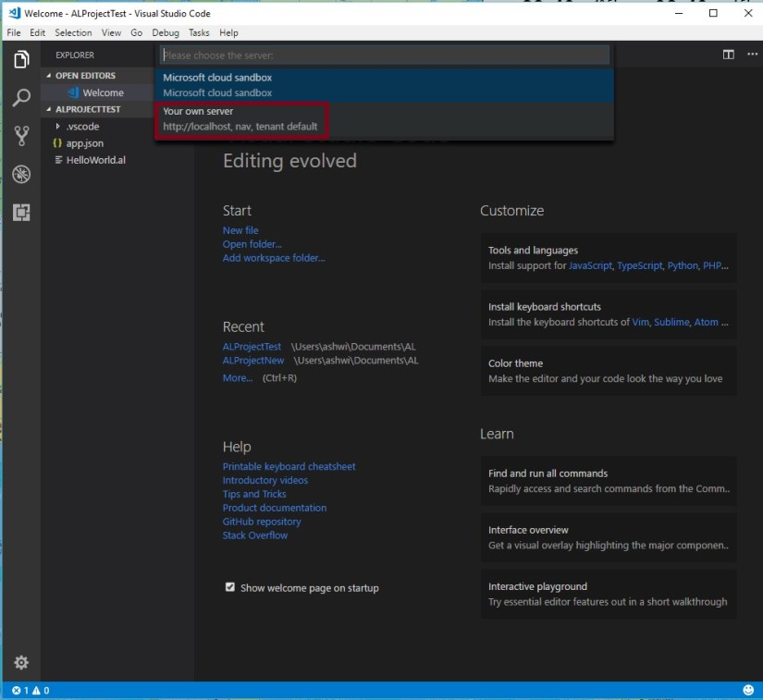Open the Search view icon

coord(20,98)
